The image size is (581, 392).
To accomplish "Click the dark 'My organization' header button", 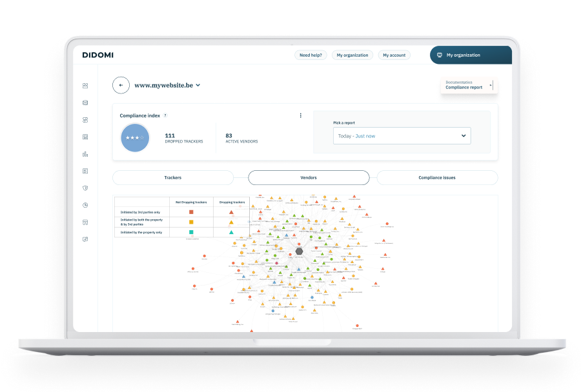I will [x=471, y=55].
